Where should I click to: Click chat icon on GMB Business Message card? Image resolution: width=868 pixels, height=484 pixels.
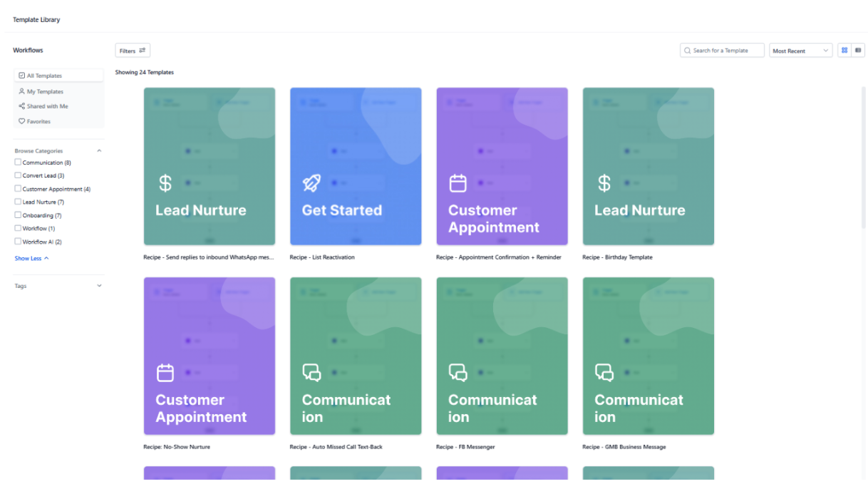(x=604, y=373)
